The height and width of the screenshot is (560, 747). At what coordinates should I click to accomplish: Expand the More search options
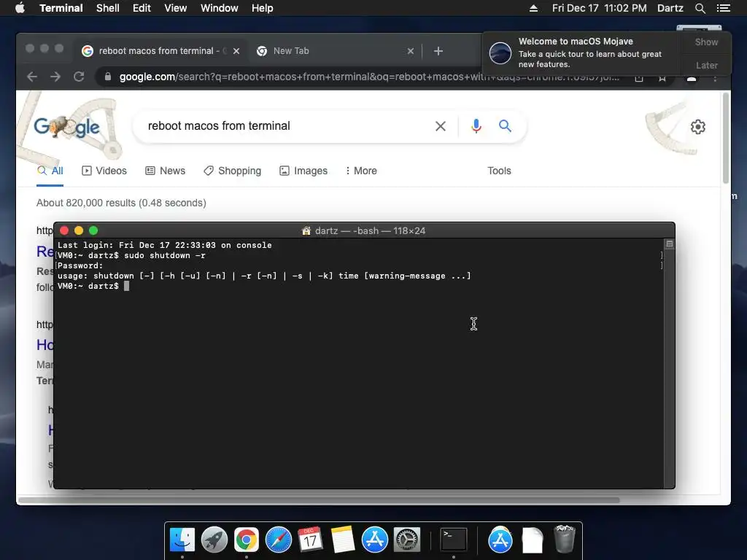pos(361,171)
